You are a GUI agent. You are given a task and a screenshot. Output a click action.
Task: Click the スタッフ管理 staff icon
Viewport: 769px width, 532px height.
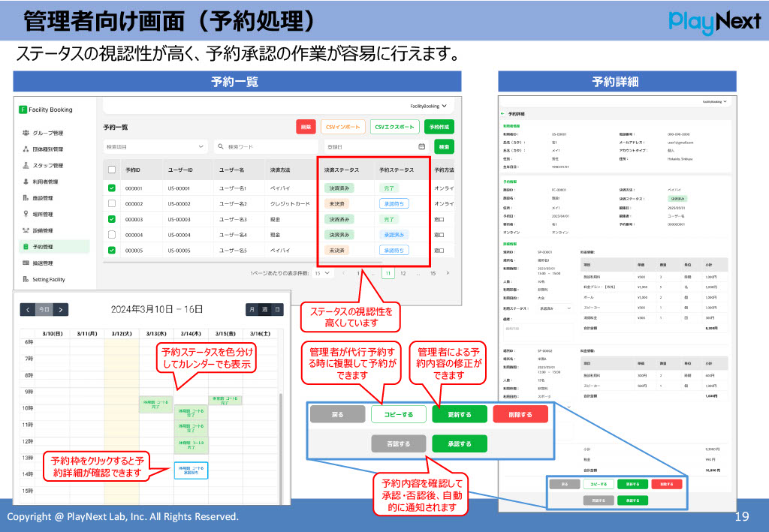(25, 164)
